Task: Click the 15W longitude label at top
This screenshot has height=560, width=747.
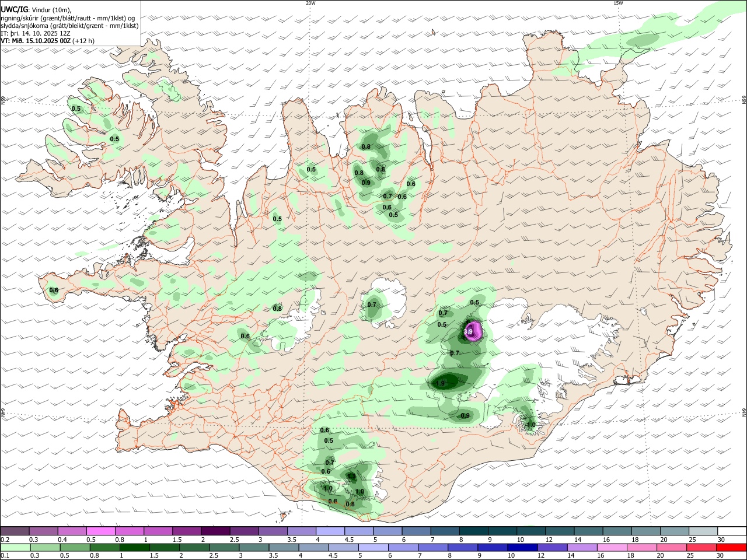Action: 618,3
